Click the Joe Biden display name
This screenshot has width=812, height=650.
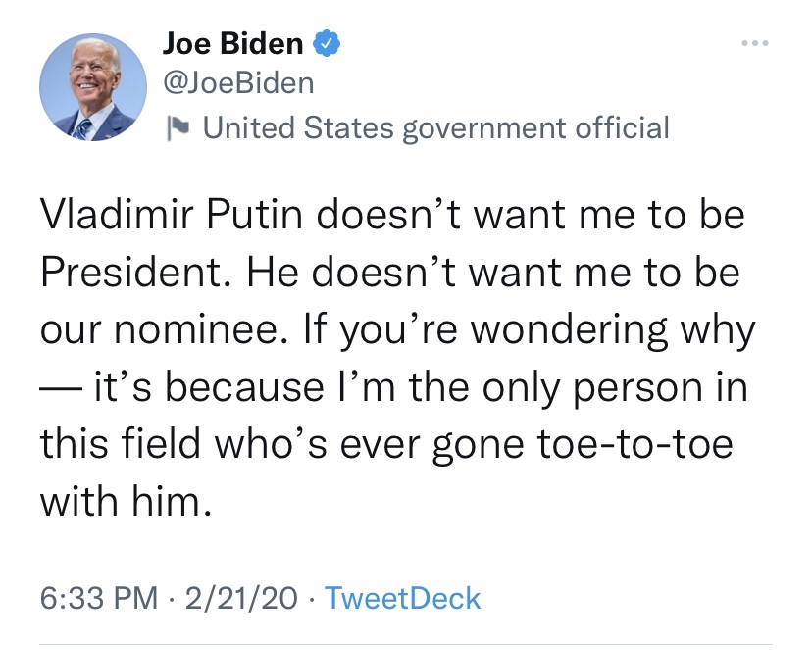point(232,43)
